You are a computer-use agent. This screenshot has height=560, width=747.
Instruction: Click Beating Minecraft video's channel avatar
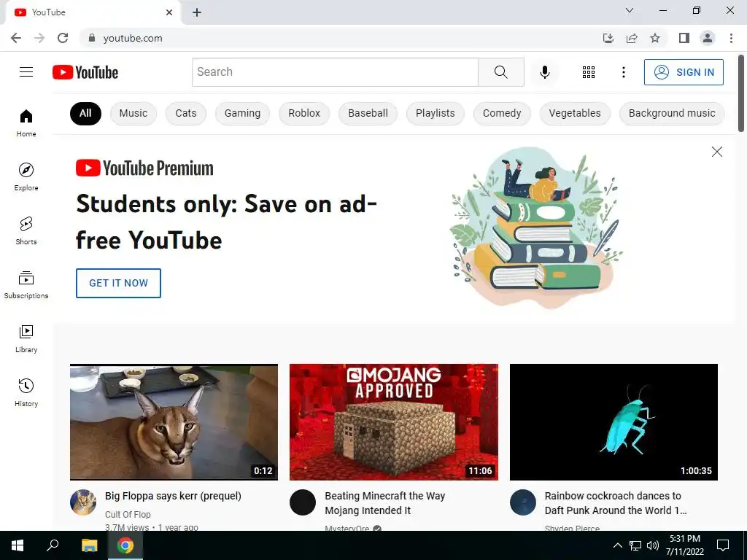point(303,502)
